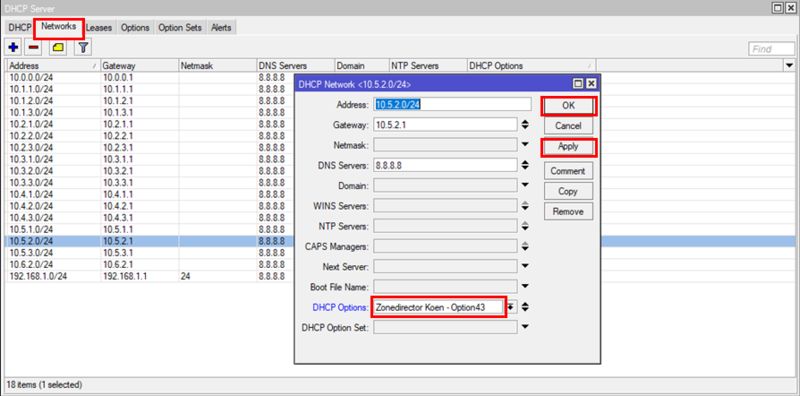The height and width of the screenshot is (396, 800).
Task: Select the 192.168.1.0/24 network row
Action: [149, 277]
